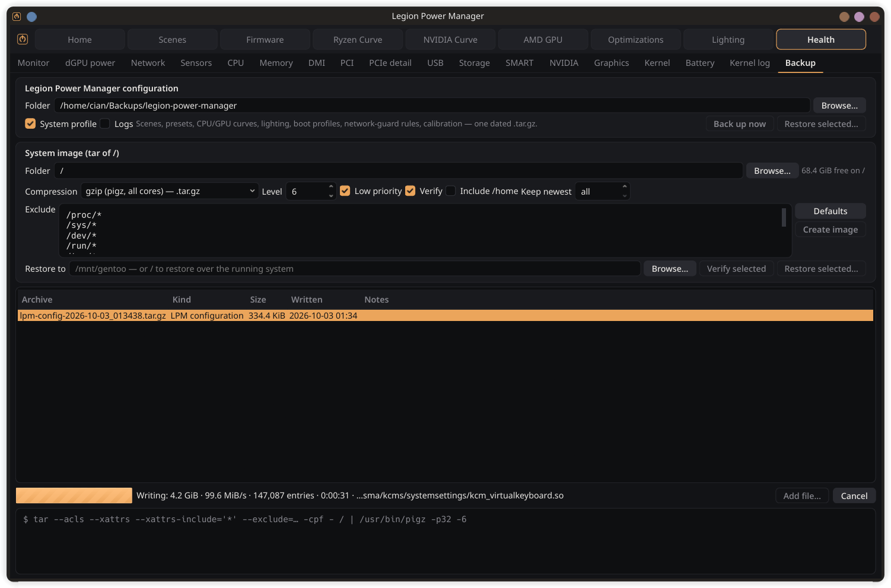The image size is (891, 588).
Task: Click the Keep newest up arrow
Action: [x=625, y=187]
